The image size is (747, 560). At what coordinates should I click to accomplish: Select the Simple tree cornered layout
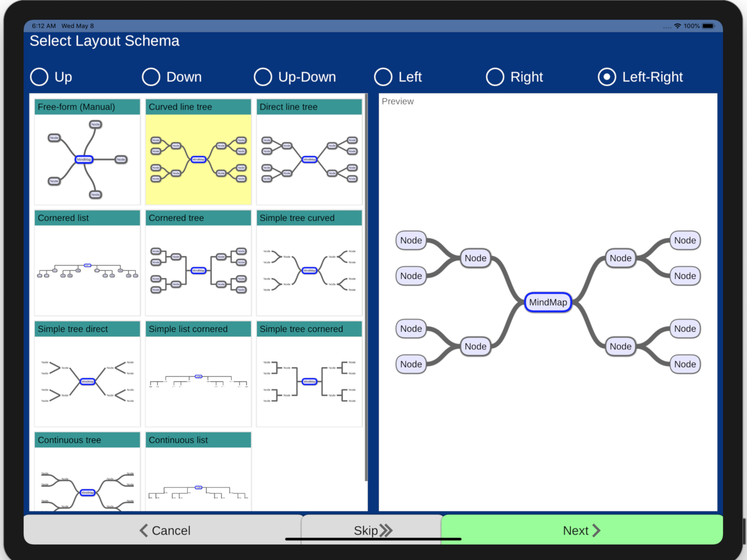click(309, 374)
